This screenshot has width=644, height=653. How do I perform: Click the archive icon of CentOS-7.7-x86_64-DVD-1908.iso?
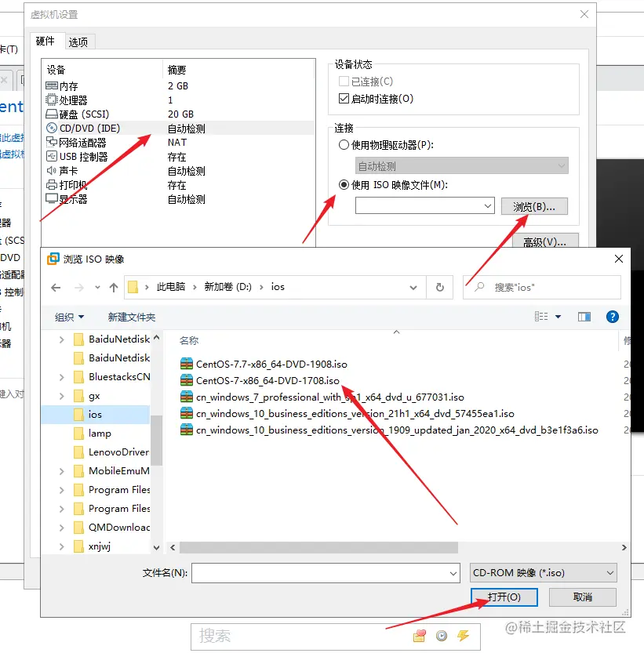[x=187, y=364]
